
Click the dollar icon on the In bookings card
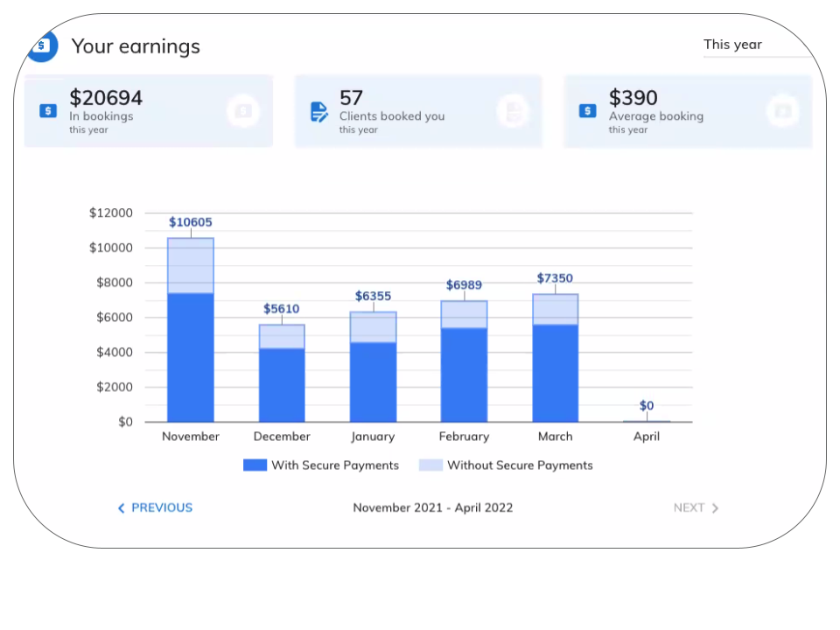click(47, 111)
